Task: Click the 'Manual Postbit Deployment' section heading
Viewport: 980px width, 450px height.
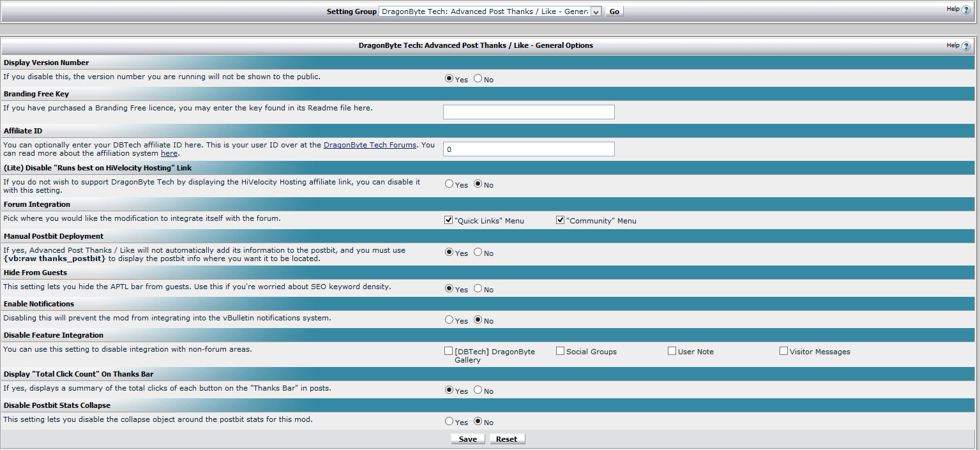Action: [x=54, y=236]
